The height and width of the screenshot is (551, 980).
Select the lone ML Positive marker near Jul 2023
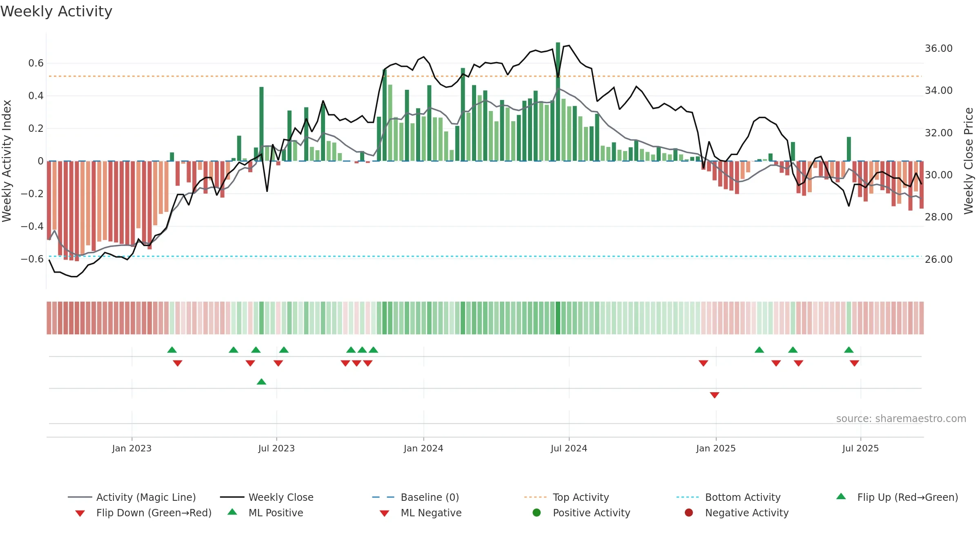[x=262, y=382]
